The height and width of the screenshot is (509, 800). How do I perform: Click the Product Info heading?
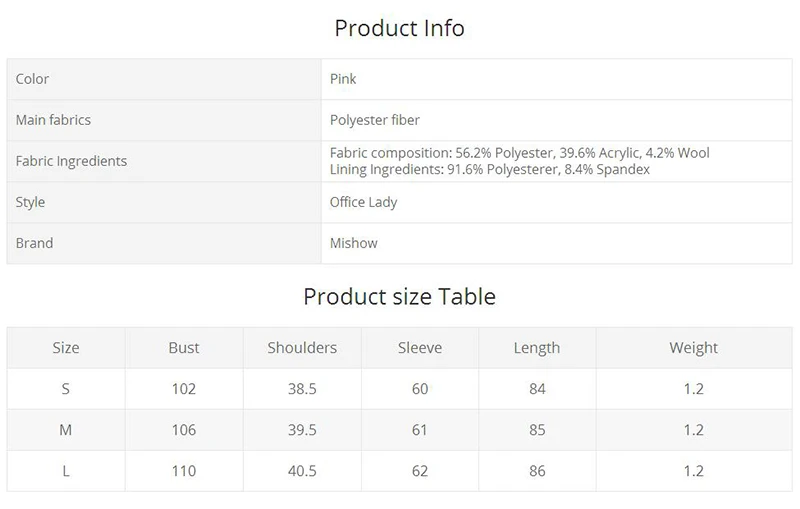399,28
